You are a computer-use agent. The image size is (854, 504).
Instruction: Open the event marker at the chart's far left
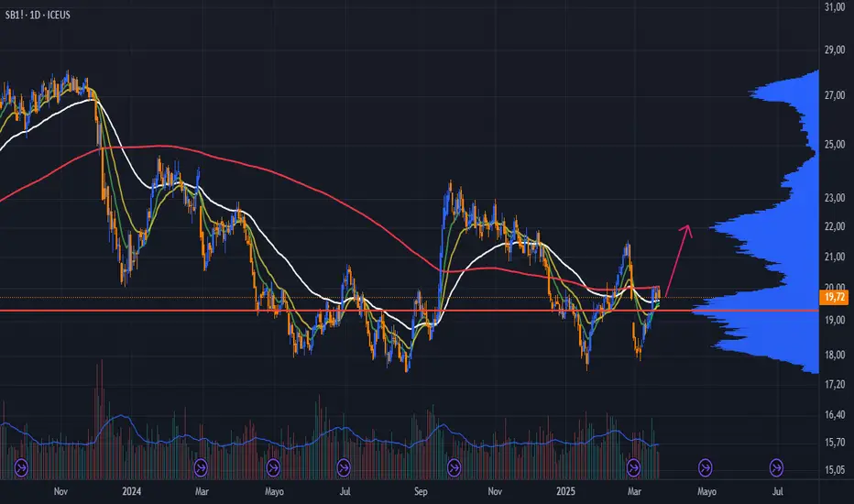(21, 467)
